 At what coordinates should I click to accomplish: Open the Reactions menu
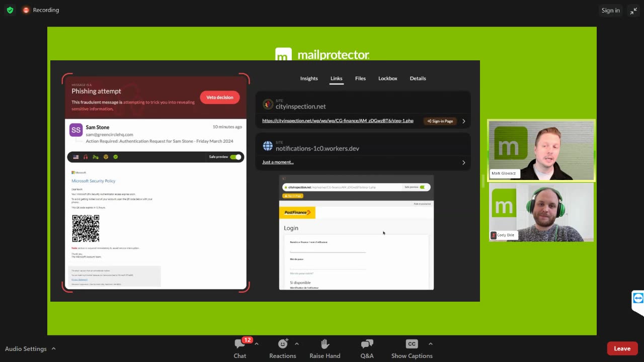pyautogui.click(x=282, y=348)
